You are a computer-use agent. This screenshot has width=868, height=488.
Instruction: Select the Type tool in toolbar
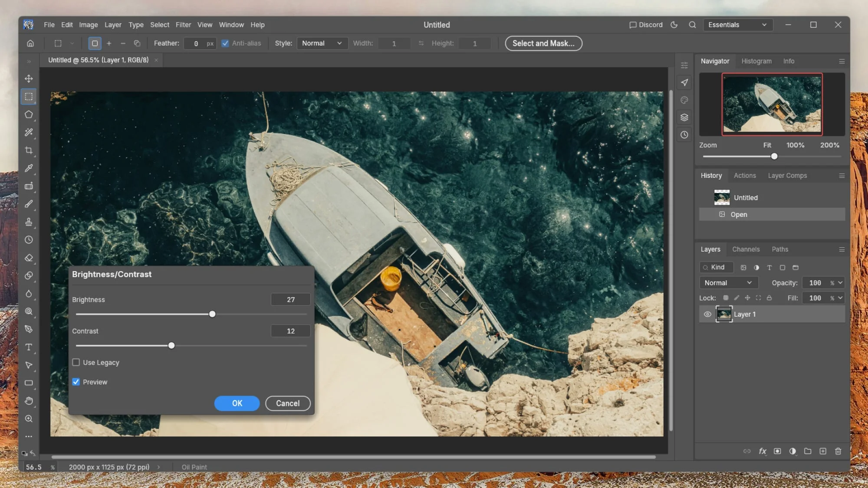tap(29, 347)
